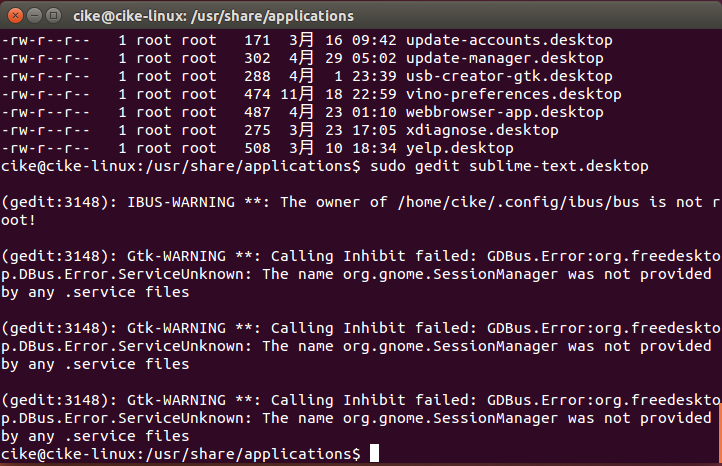The image size is (722, 466).
Task: Minimize the terminal window
Action: click(x=33, y=16)
